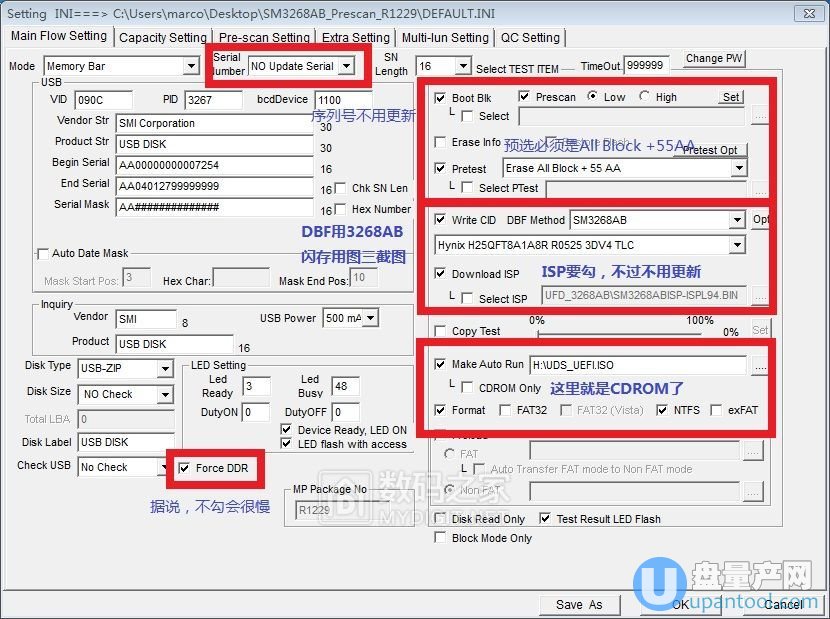Screen dimensions: 830x619
Task: Click the Change PW button
Action: coord(713,58)
